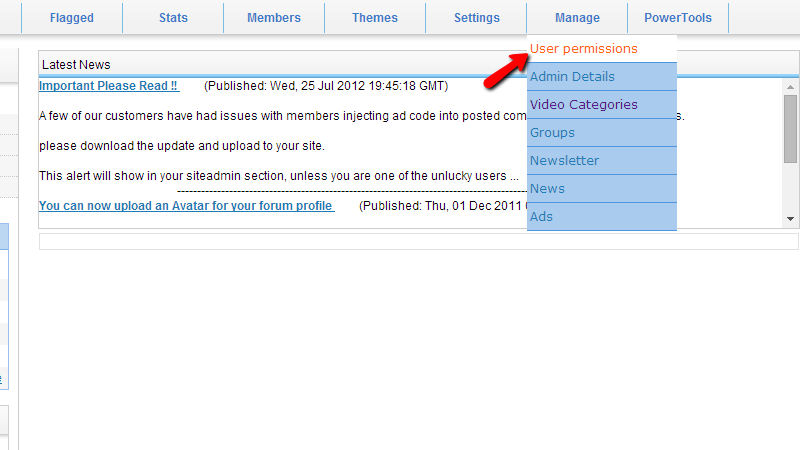
Task: Open the Flagged tab
Action: point(71,18)
